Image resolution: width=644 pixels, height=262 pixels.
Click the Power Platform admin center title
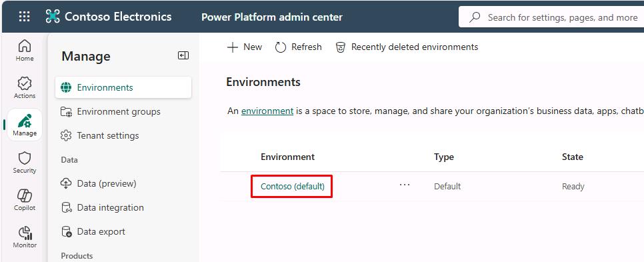[x=272, y=17]
